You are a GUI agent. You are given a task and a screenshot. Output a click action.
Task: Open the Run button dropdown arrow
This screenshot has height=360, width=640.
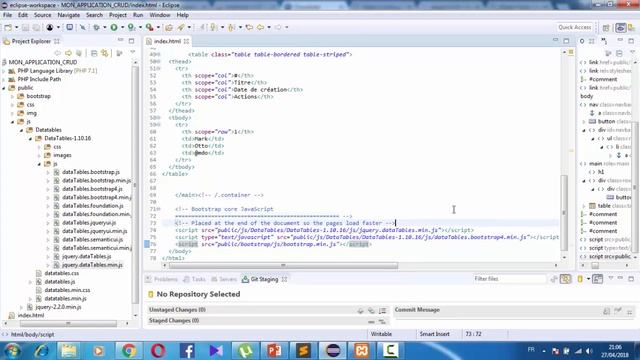point(122,27)
